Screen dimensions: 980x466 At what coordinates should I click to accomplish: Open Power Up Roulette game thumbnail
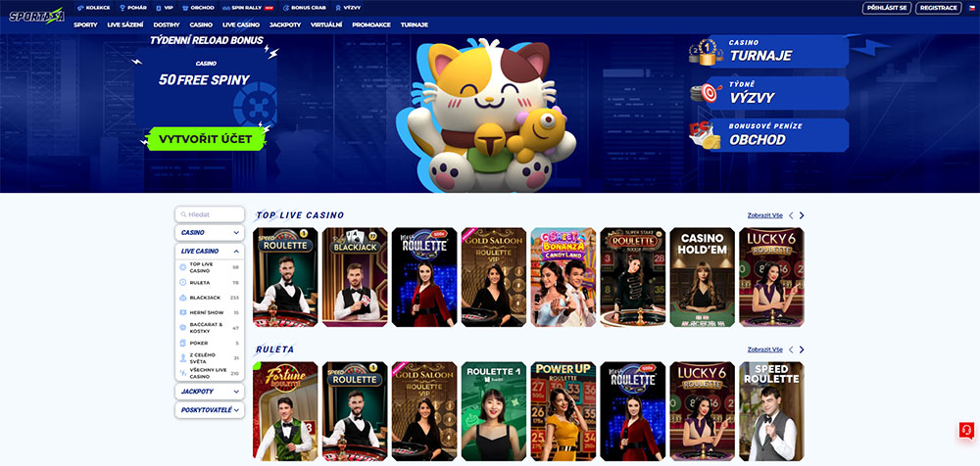click(563, 411)
